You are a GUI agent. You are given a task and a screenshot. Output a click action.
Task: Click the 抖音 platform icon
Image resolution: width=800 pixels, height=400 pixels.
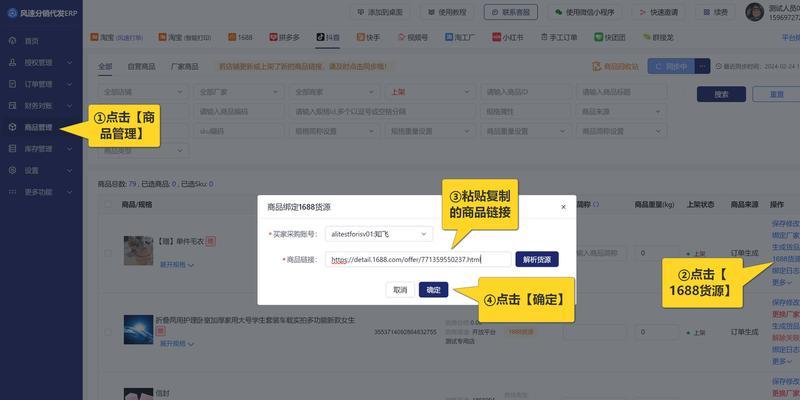320,37
